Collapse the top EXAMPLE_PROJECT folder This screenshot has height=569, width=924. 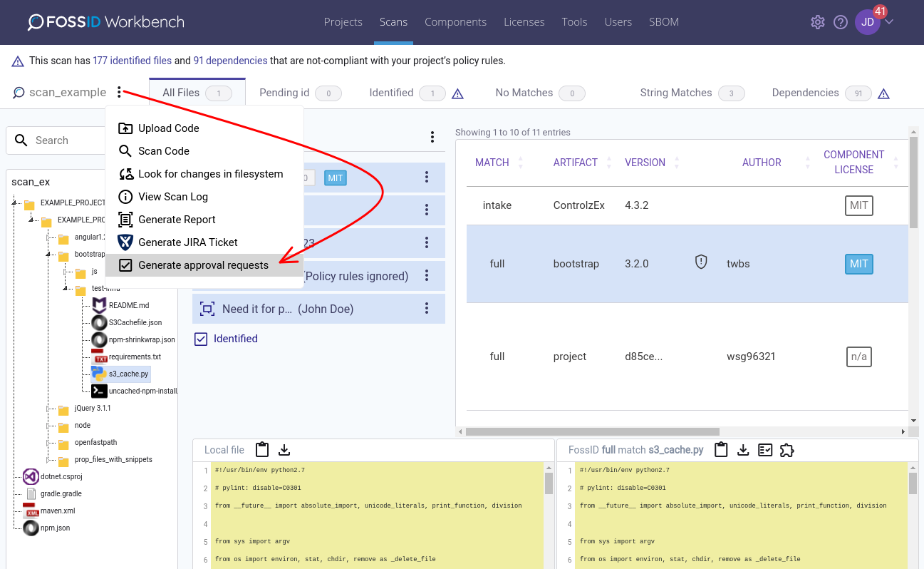[14, 203]
